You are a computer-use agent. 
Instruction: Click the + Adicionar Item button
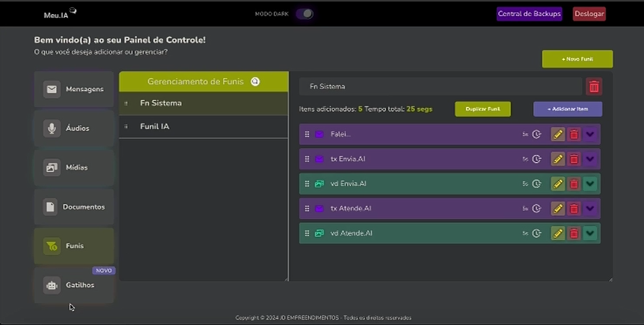(x=568, y=109)
